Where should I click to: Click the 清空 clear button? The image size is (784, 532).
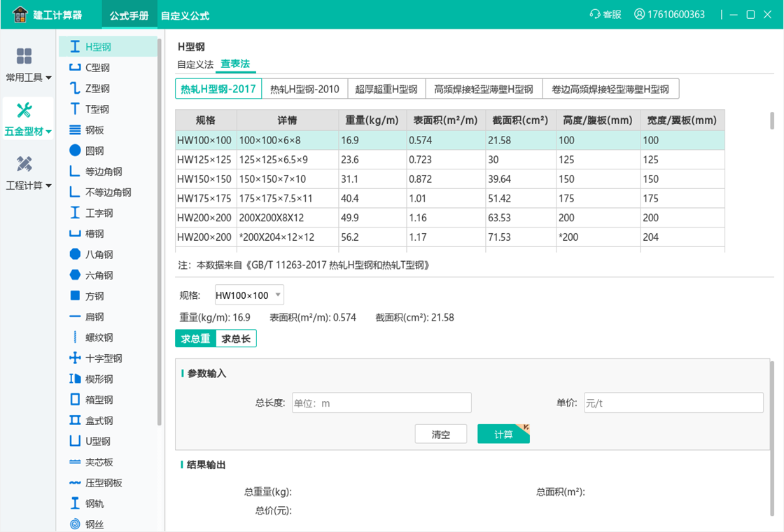441,434
